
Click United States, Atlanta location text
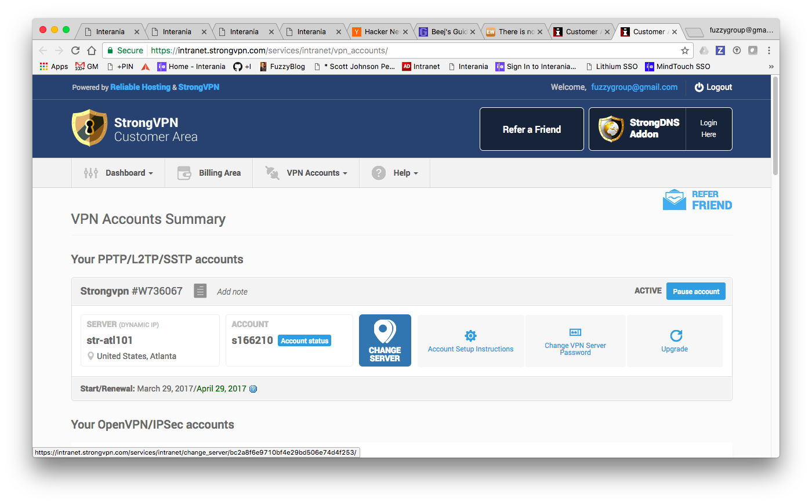point(136,356)
